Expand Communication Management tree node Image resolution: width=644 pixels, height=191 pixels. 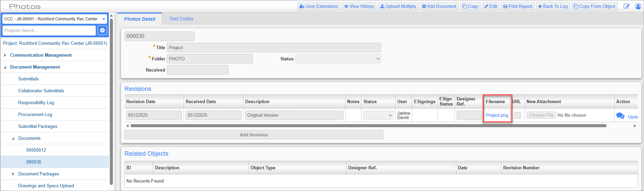[x=5, y=55]
